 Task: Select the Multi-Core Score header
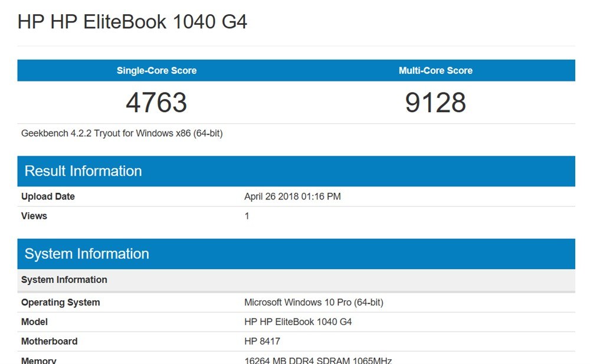click(x=435, y=70)
